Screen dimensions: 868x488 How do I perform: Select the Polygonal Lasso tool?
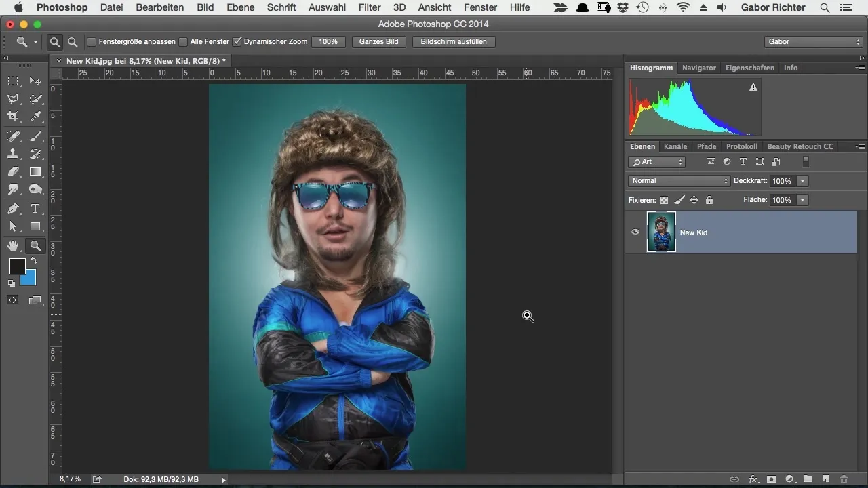click(13, 99)
